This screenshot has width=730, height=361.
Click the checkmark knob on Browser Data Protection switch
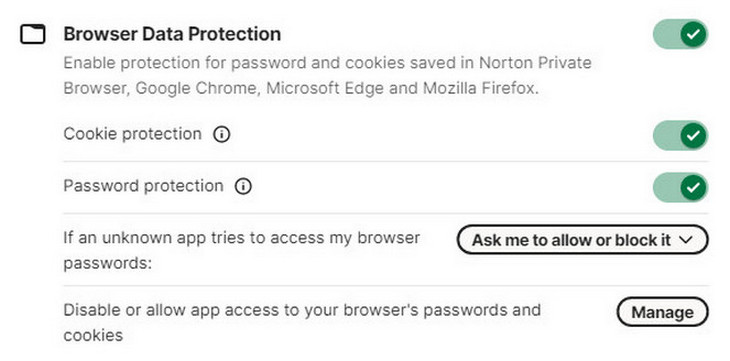pos(693,34)
